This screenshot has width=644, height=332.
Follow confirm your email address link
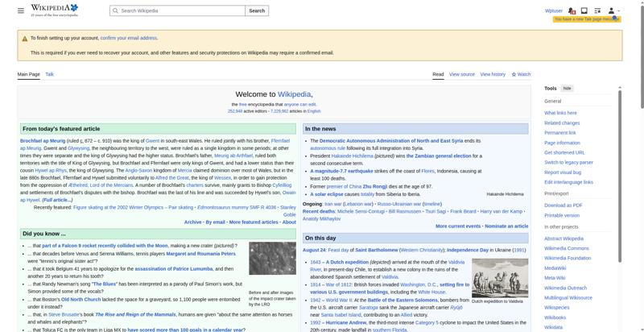129,38
